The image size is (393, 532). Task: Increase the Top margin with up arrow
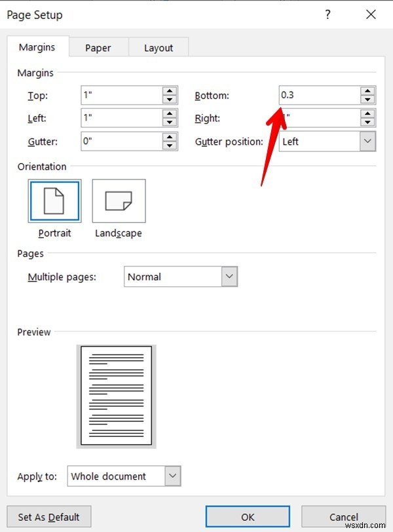click(x=170, y=91)
